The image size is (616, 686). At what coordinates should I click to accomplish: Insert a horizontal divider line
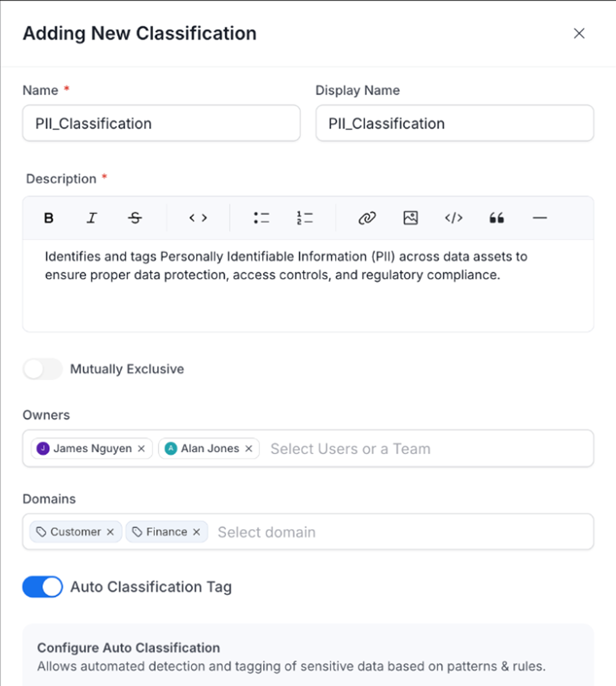tap(539, 218)
